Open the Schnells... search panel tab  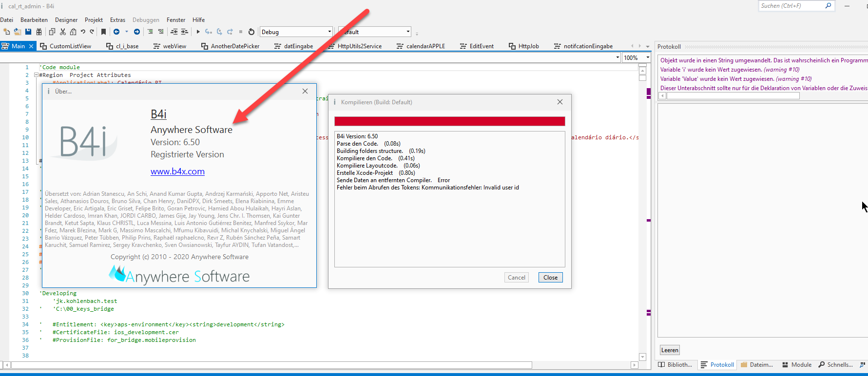[x=835, y=365]
